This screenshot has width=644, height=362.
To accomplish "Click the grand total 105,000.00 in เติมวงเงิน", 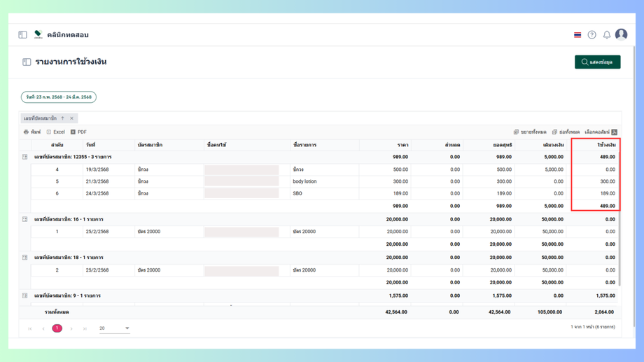I will pyautogui.click(x=549, y=312).
